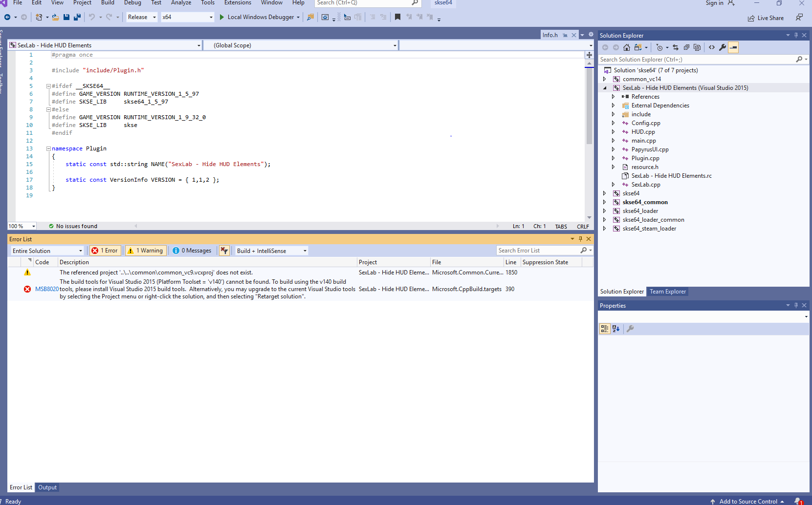Click Pending Changes Filter clock icon

pyautogui.click(x=659, y=47)
